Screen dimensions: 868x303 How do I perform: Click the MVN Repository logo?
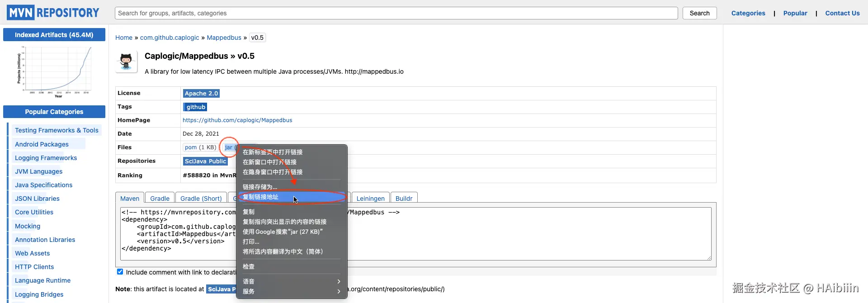click(53, 13)
